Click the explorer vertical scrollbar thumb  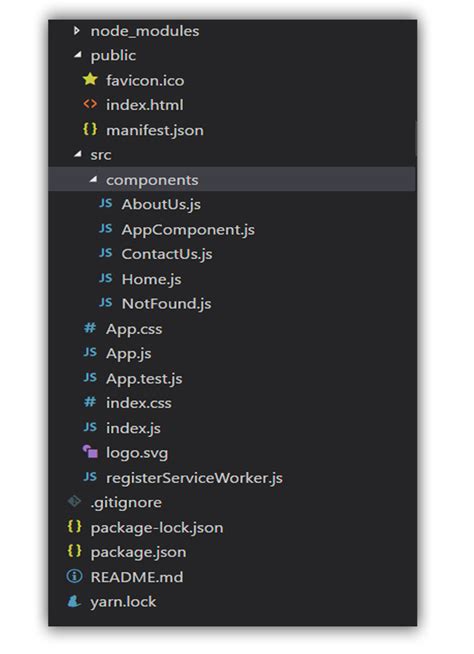tap(416, 138)
